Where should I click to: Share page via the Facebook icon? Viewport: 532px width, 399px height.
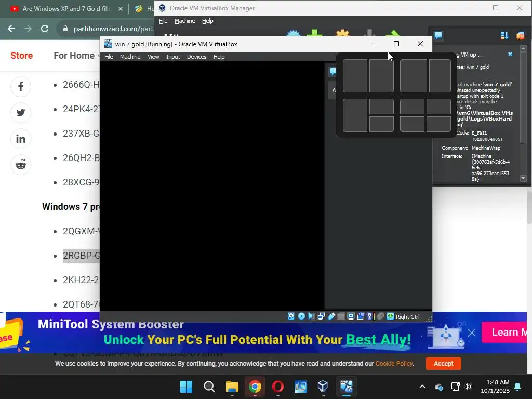(x=21, y=87)
